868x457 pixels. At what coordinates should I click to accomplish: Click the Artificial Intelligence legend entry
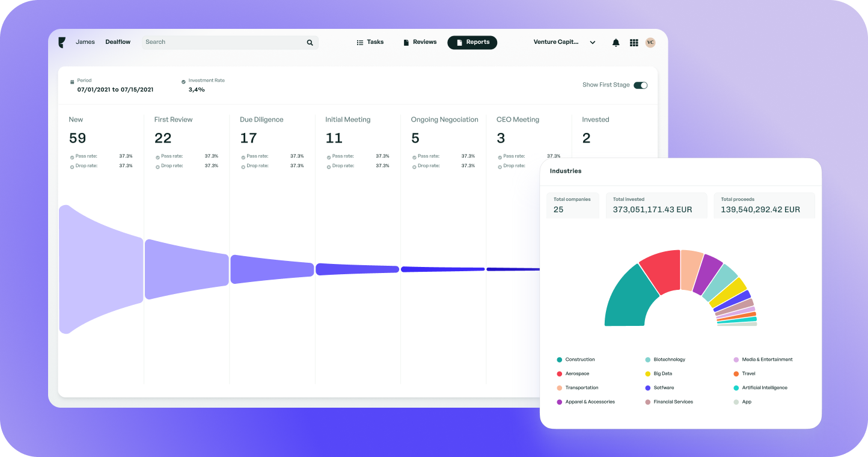[760, 388]
